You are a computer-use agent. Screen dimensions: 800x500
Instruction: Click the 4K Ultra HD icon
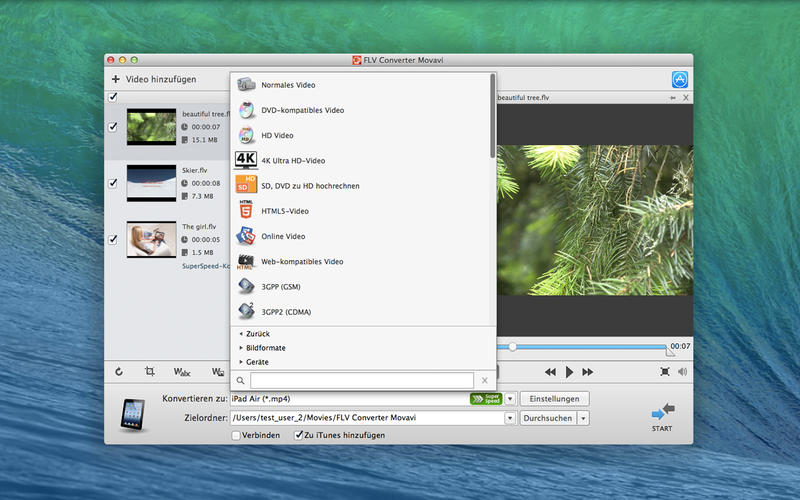[x=246, y=160]
